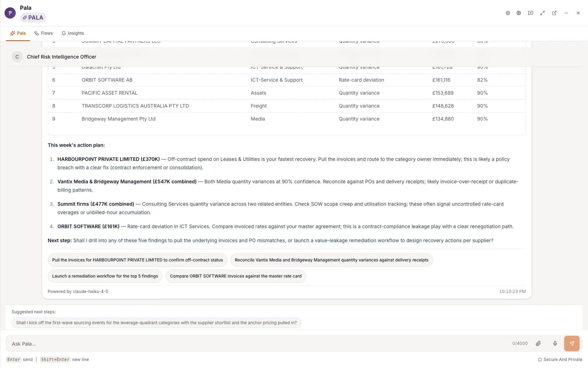Attach a file with the paperclip icon
Screen dimensions: 588x368
538,343
